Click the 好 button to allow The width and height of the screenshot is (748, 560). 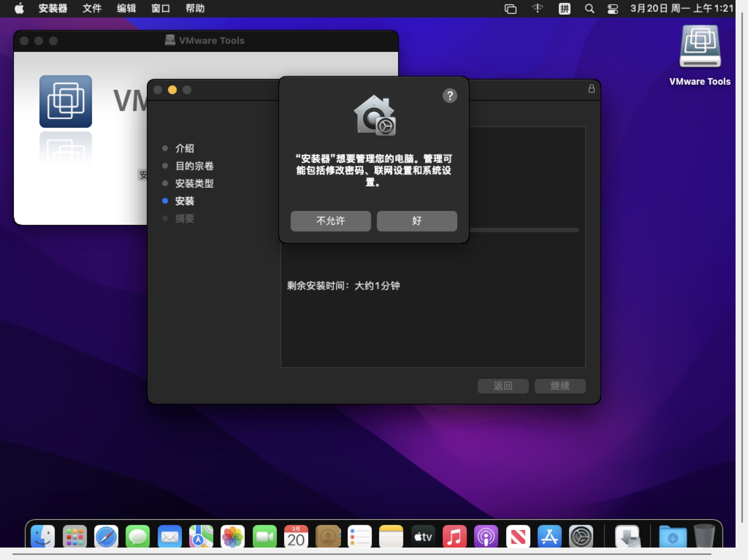[417, 221]
